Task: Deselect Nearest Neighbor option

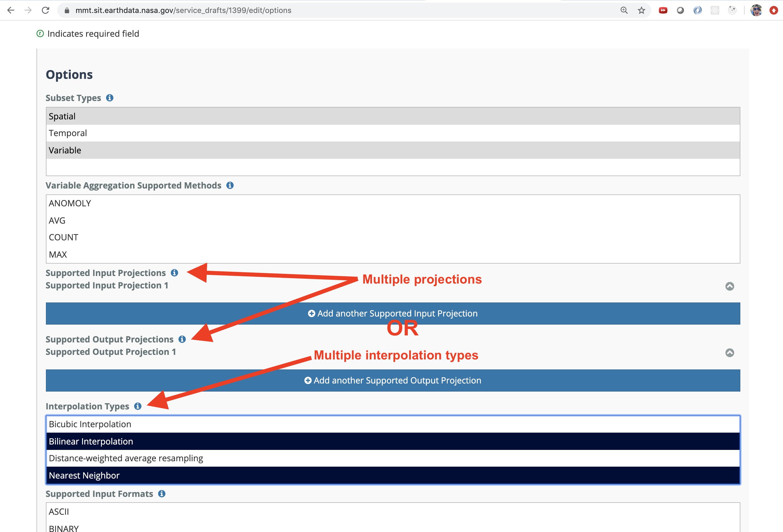Action: (393, 476)
